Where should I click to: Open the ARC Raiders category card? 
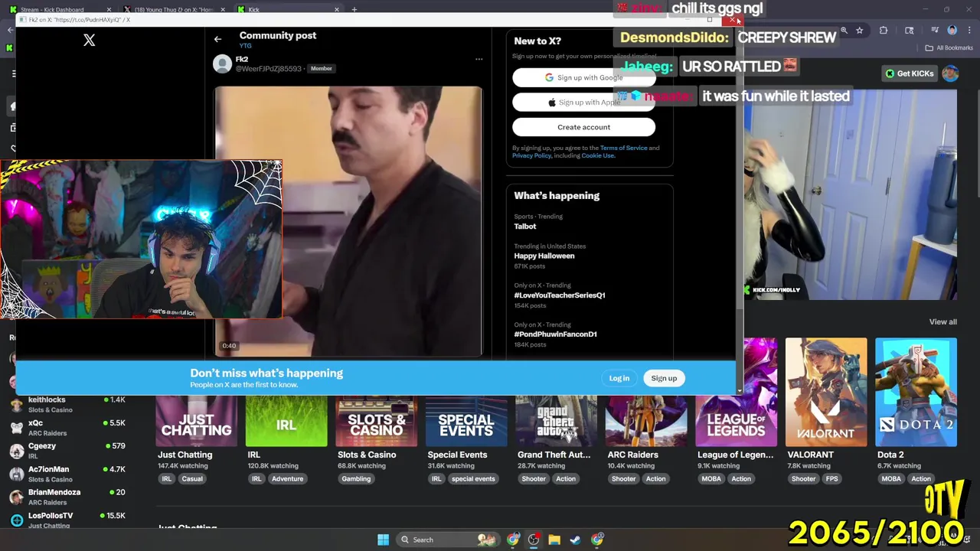646,421
